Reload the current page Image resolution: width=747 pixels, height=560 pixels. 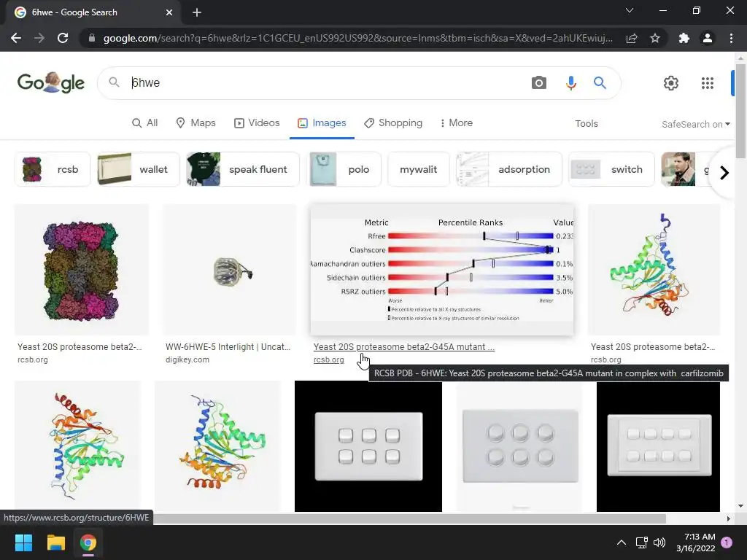coord(63,38)
